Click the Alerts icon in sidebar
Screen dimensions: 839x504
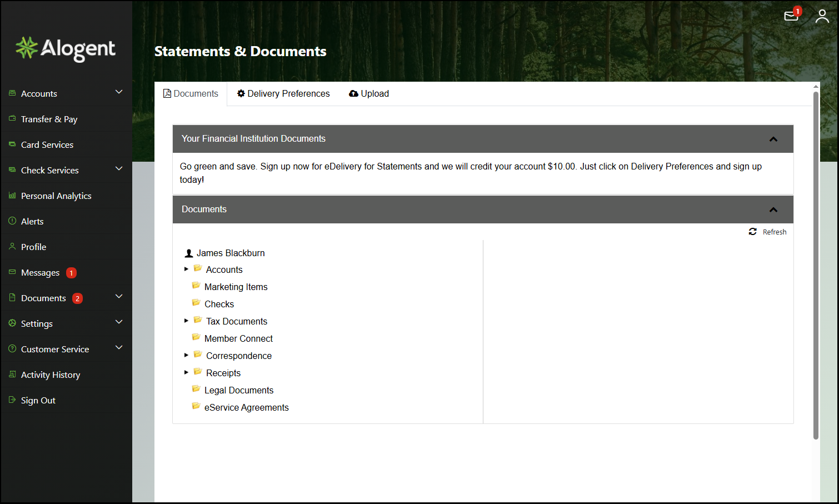click(12, 221)
